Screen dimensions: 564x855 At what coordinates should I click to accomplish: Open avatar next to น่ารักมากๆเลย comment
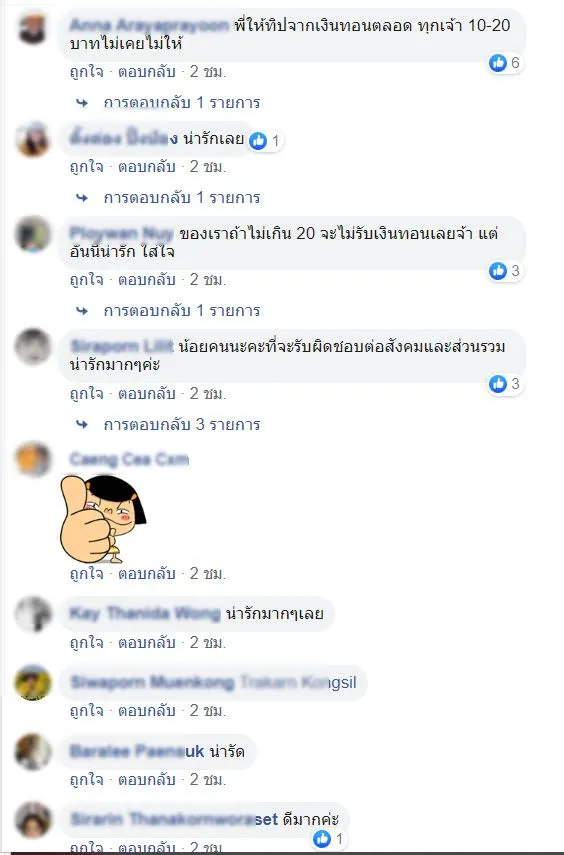click(x=33, y=614)
